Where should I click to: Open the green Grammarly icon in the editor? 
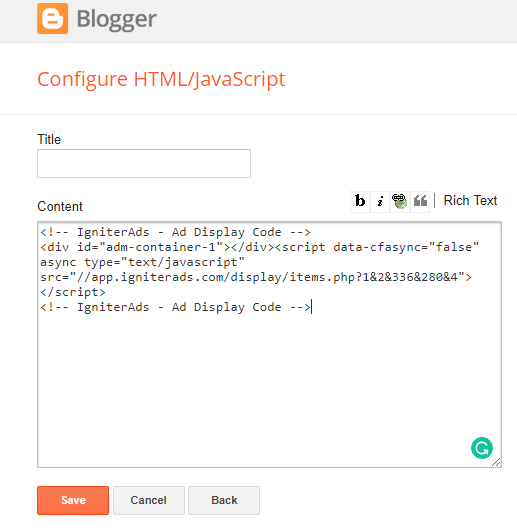point(481,448)
